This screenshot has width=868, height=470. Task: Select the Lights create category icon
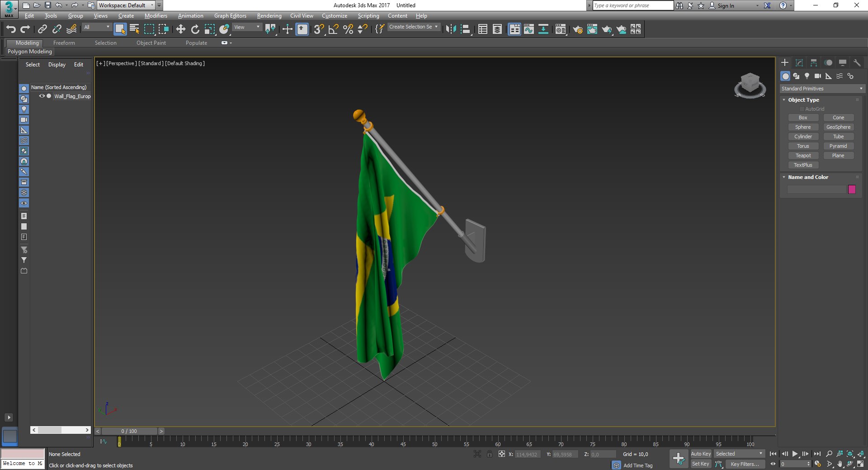[807, 76]
